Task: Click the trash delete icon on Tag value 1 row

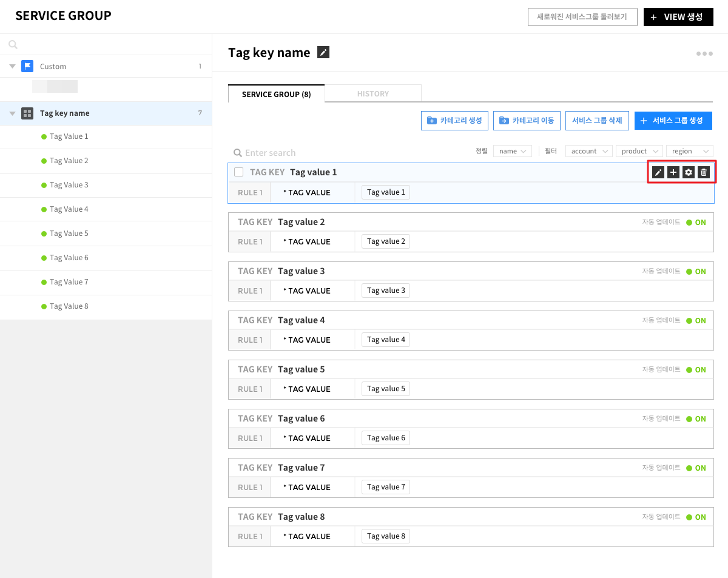Action: click(704, 172)
